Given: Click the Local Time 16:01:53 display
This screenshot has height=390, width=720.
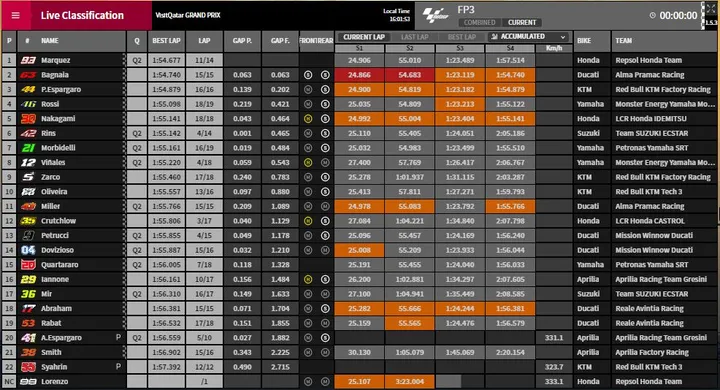Looking at the screenshot, I should (396, 15).
